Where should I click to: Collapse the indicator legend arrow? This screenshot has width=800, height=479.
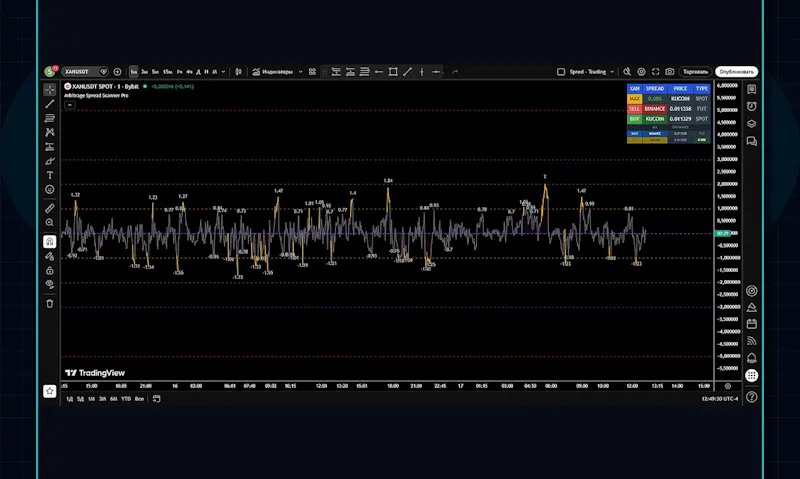pyautogui.click(x=70, y=105)
